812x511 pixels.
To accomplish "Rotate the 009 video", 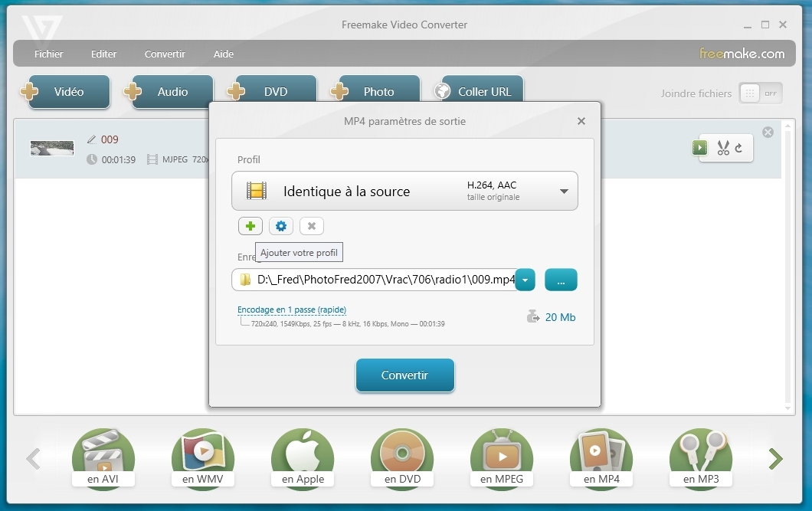I will pyautogui.click(x=739, y=148).
